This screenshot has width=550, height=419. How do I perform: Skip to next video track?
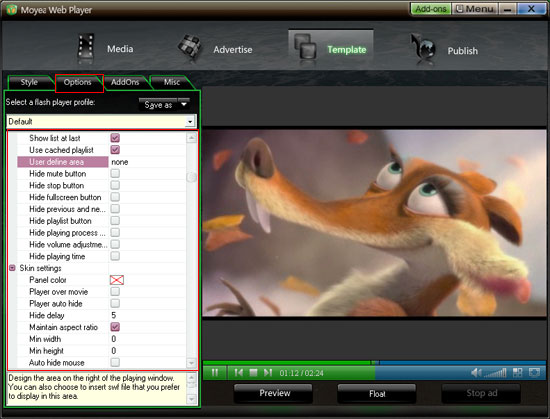(268, 372)
